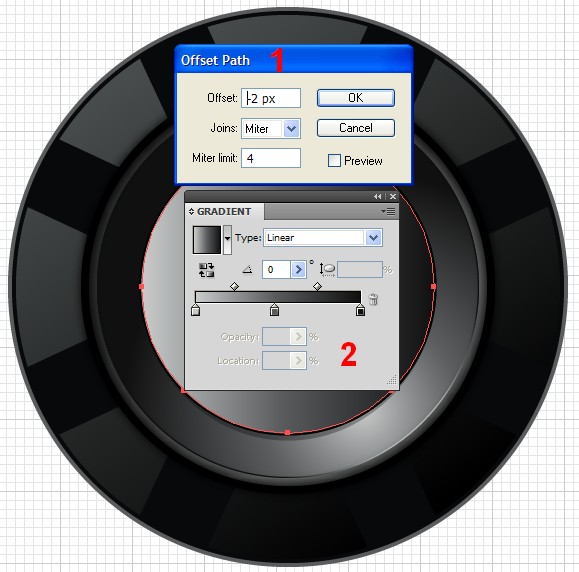
Task: Enable the Preview checkbox
Action: [x=334, y=161]
